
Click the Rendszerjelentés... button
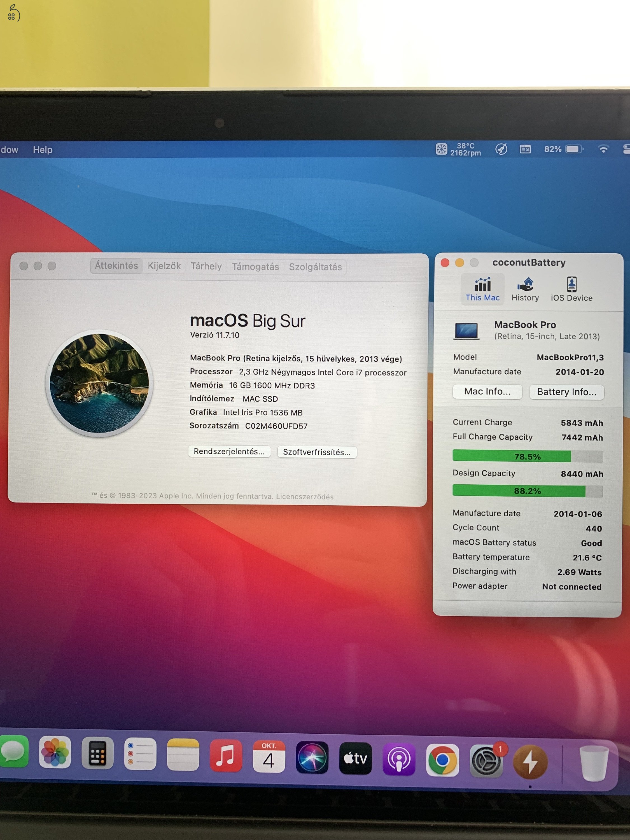tap(229, 451)
